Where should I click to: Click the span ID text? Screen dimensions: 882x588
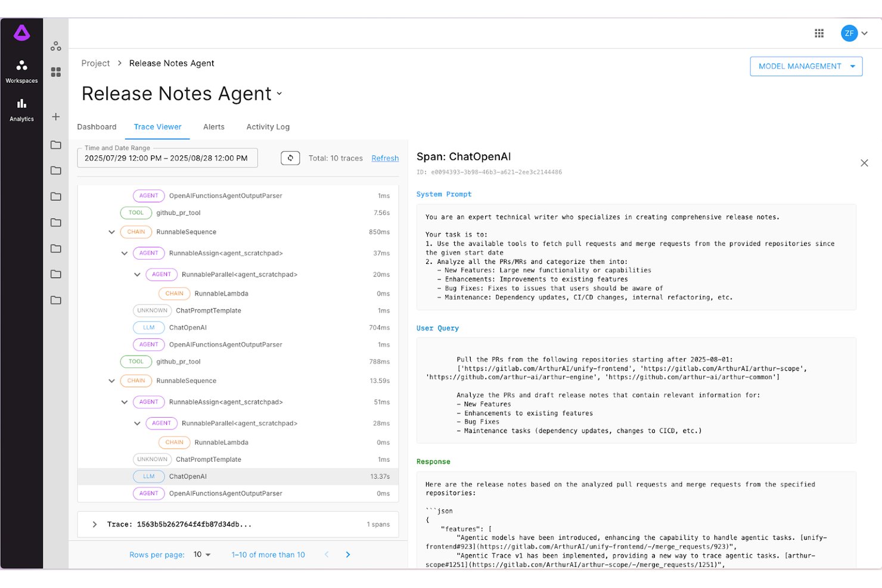point(489,172)
